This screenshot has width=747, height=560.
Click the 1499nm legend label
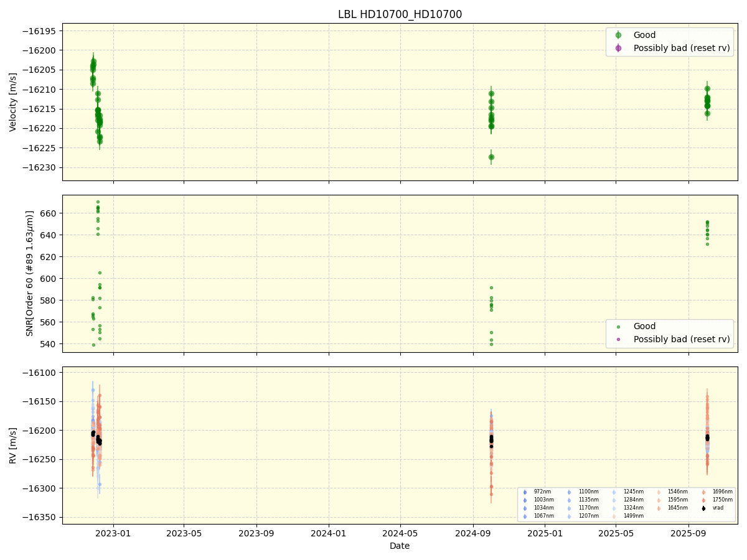634,516
